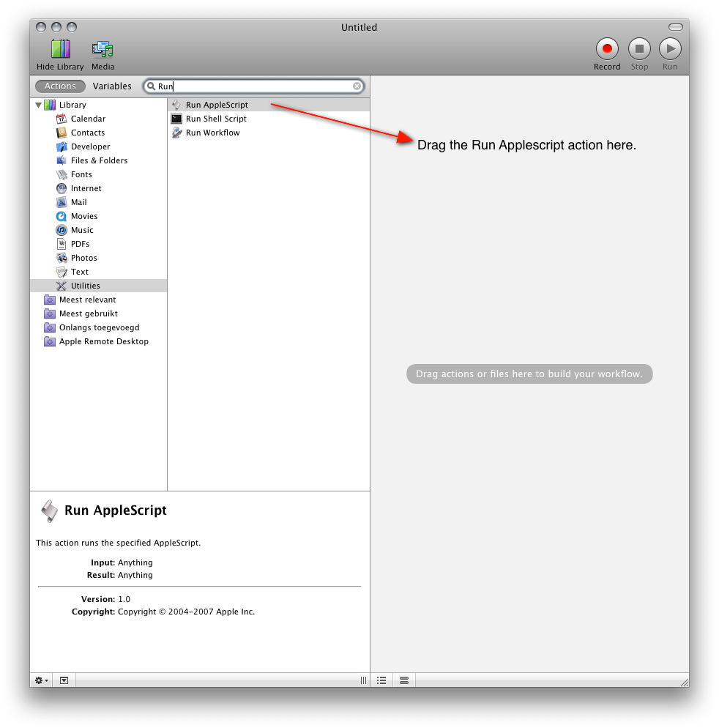The image size is (719, 728).
Task: Open the Onlangs toegevoegd smart group
Action: (x=92, y=328)
